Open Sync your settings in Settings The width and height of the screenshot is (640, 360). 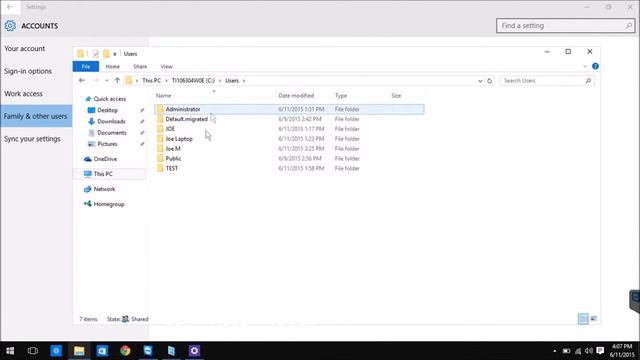[x=32, y=139]
